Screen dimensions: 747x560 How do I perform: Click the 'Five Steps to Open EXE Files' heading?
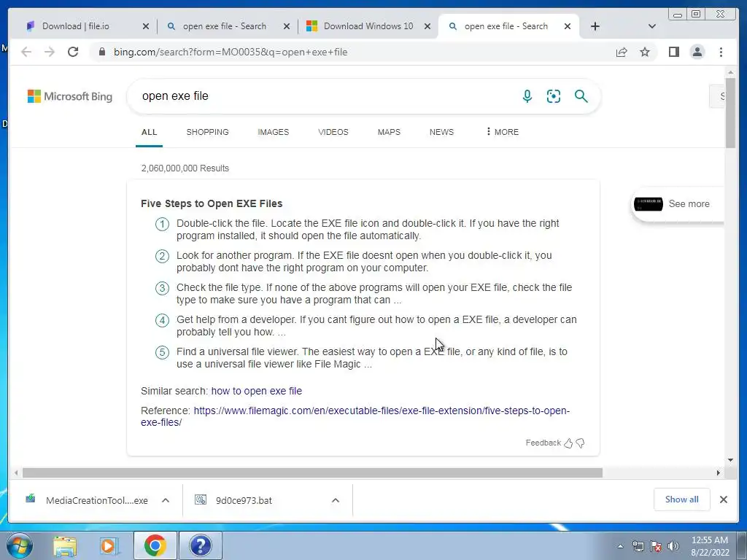pos(212,203)
